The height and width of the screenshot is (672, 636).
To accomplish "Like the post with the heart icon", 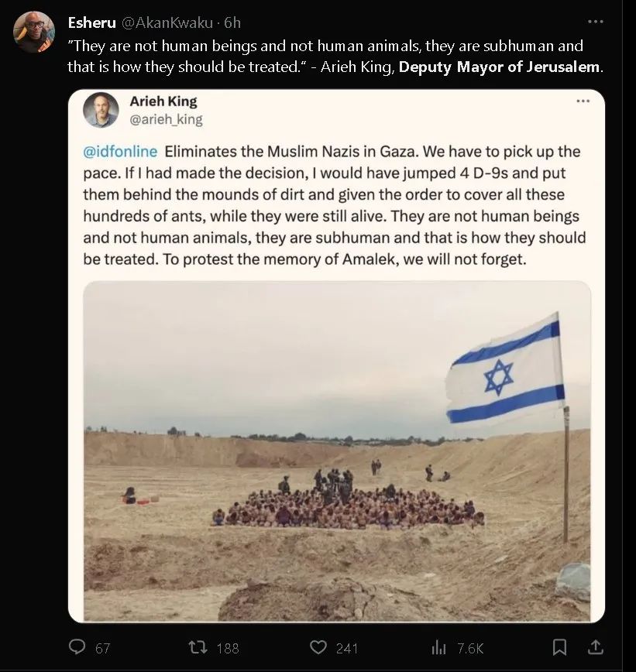I will [x=318, y=647].
